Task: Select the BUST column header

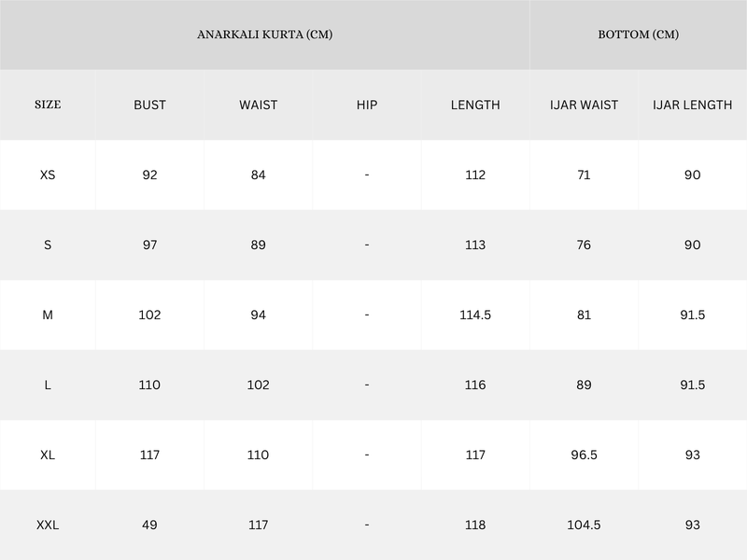Action: (x=149, y=105)
